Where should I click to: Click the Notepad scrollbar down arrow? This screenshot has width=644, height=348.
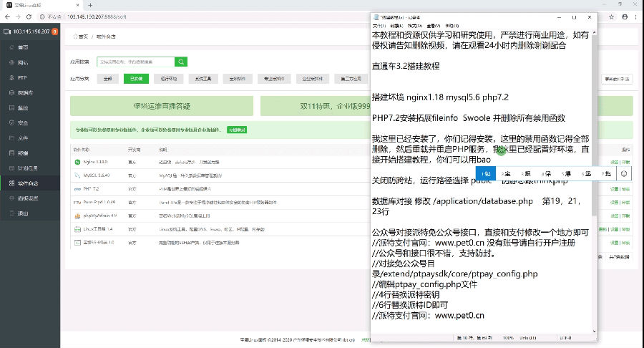[594, 331]
